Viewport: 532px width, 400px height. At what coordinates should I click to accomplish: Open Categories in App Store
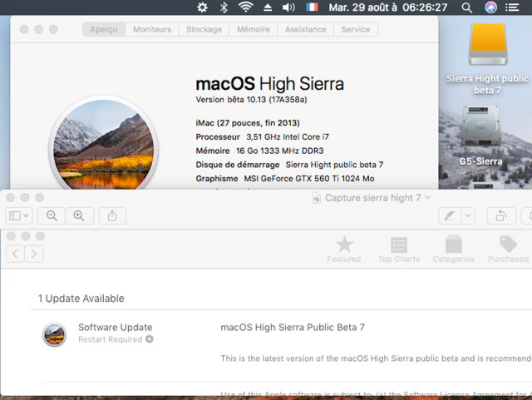pyautogui.click(x=454, y=249)
